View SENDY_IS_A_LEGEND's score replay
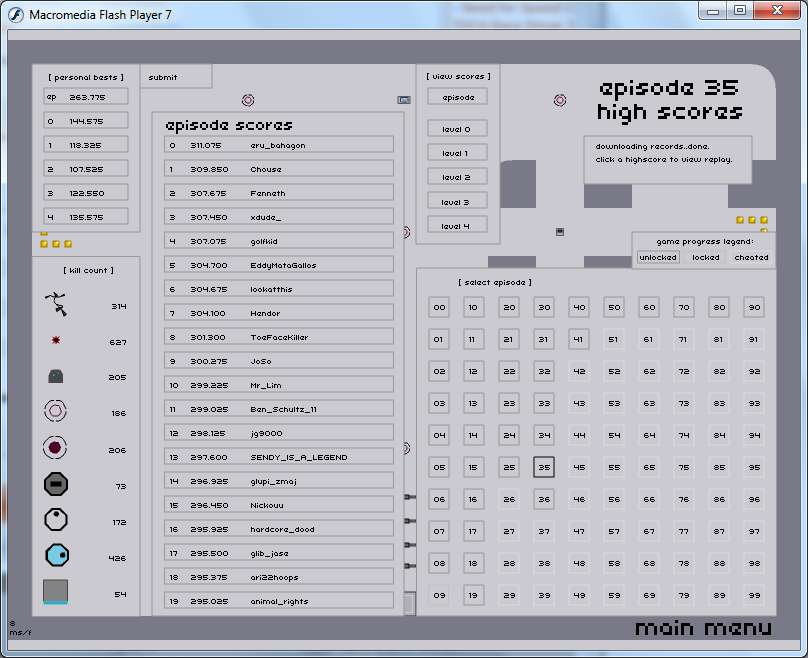This screenshot has width=808, height=658. pyautogui.click(x=278, y=457)
